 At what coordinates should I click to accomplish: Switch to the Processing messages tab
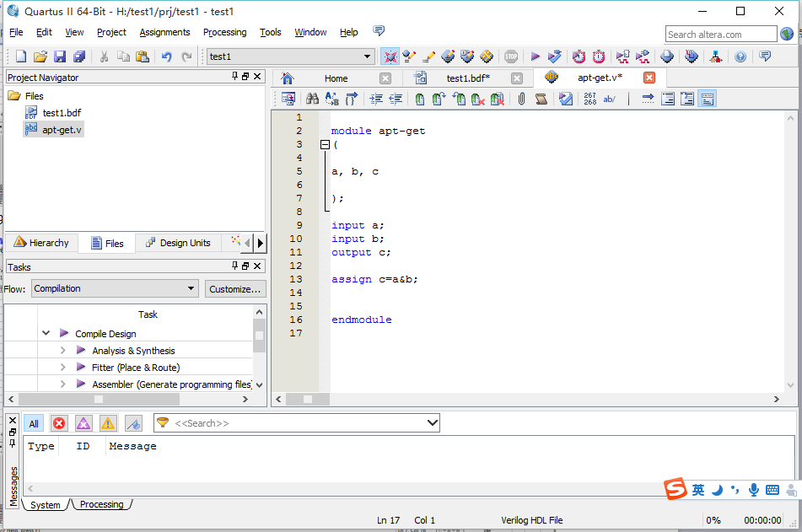(102, 504)
